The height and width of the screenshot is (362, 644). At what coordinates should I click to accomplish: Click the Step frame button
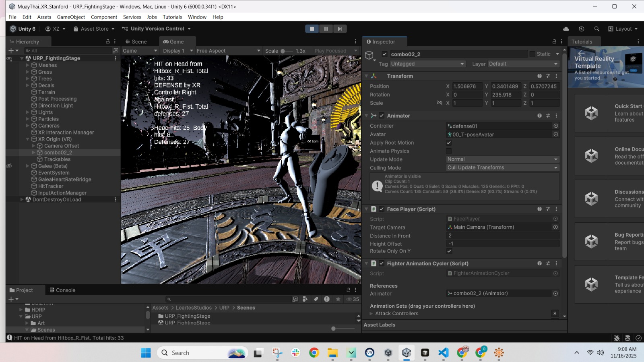(x=340, y=29)
